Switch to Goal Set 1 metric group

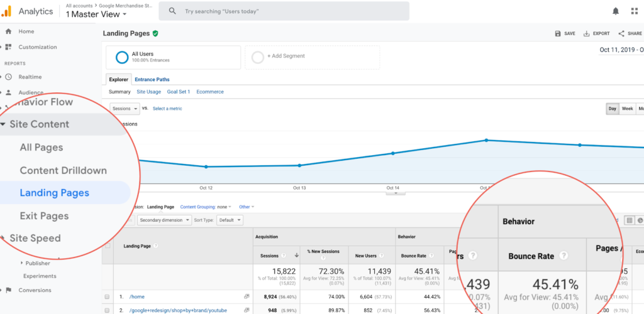pos(179,92)
